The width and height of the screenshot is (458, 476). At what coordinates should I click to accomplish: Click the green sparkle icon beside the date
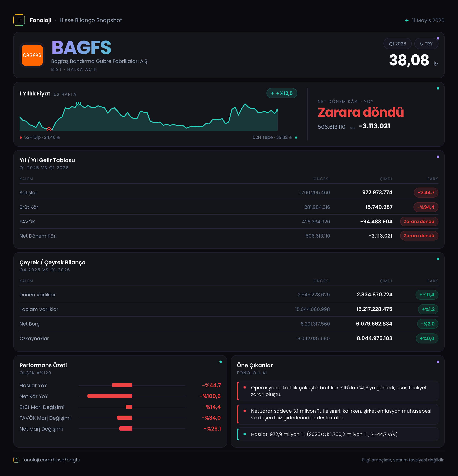tap(407, 20)
